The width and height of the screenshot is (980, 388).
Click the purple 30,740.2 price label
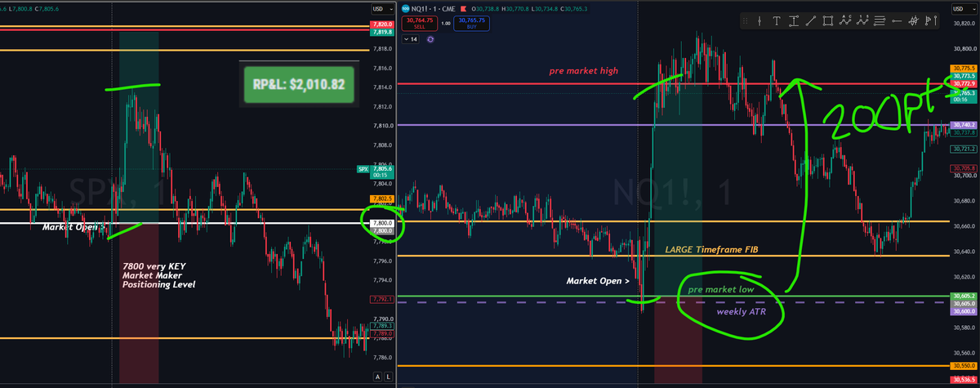[964, 125]
